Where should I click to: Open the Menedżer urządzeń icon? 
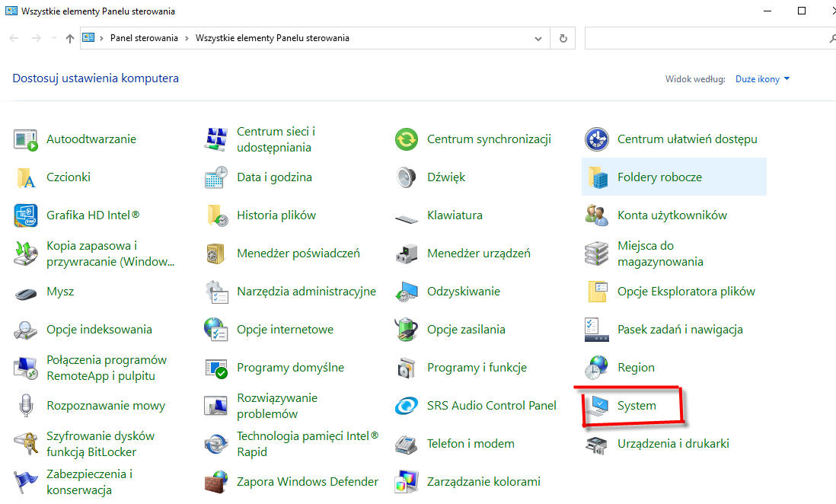pyautogui.click(x=407, y=254)
